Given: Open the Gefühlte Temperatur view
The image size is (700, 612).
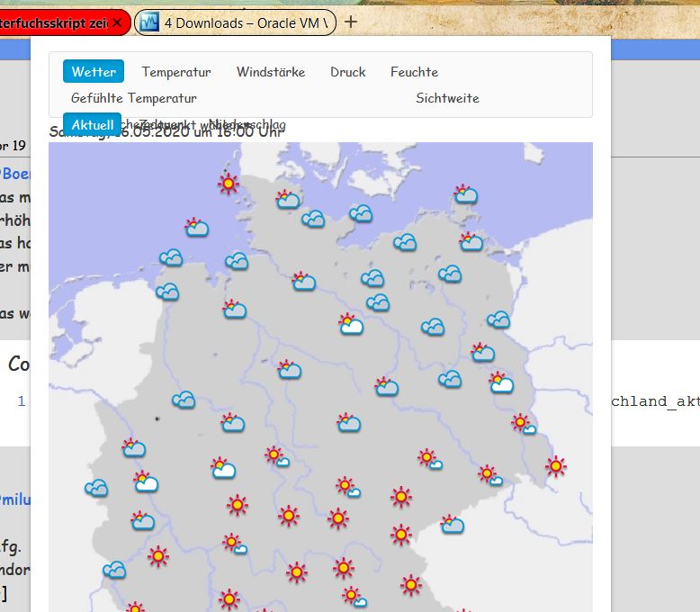Looking at the screenshot, I should point(134,98).
